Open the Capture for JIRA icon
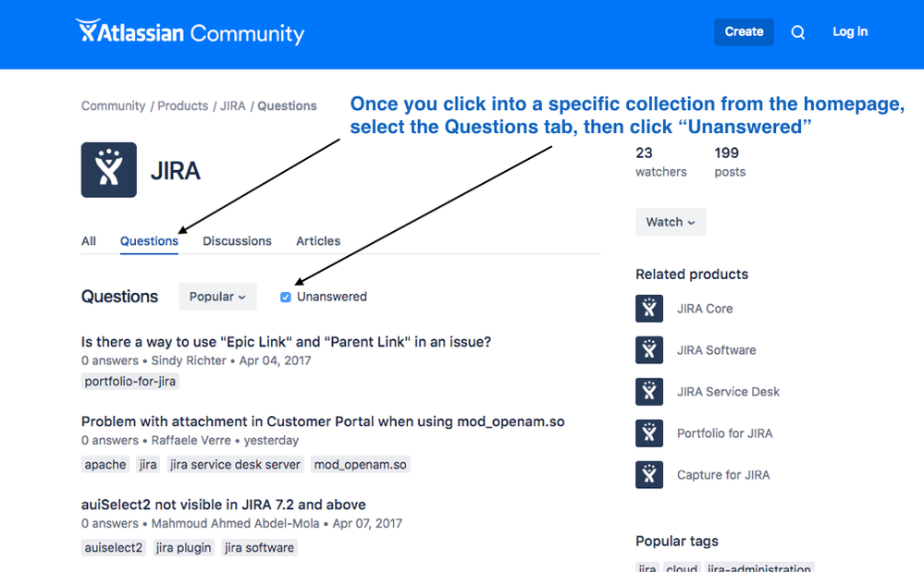 point(648,475)
